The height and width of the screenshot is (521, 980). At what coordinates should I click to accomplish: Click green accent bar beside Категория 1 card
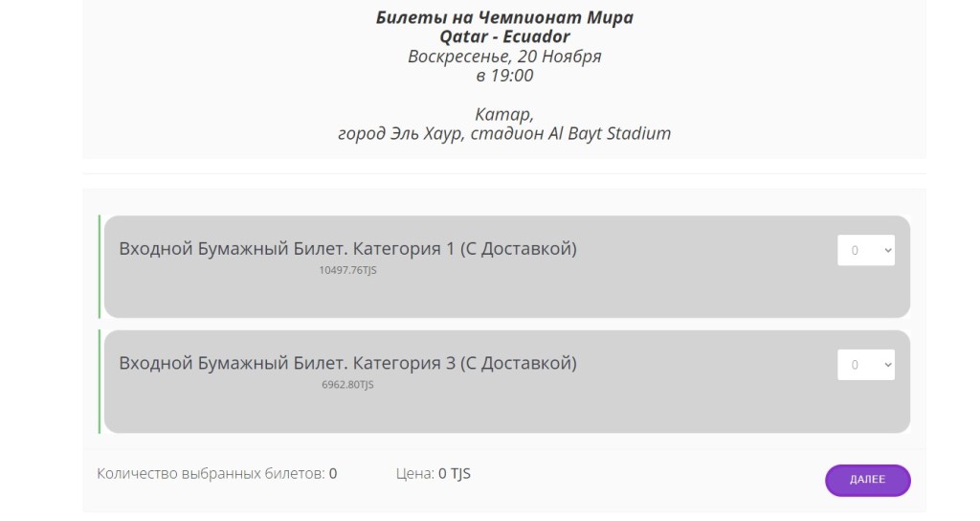pos(100,266)
